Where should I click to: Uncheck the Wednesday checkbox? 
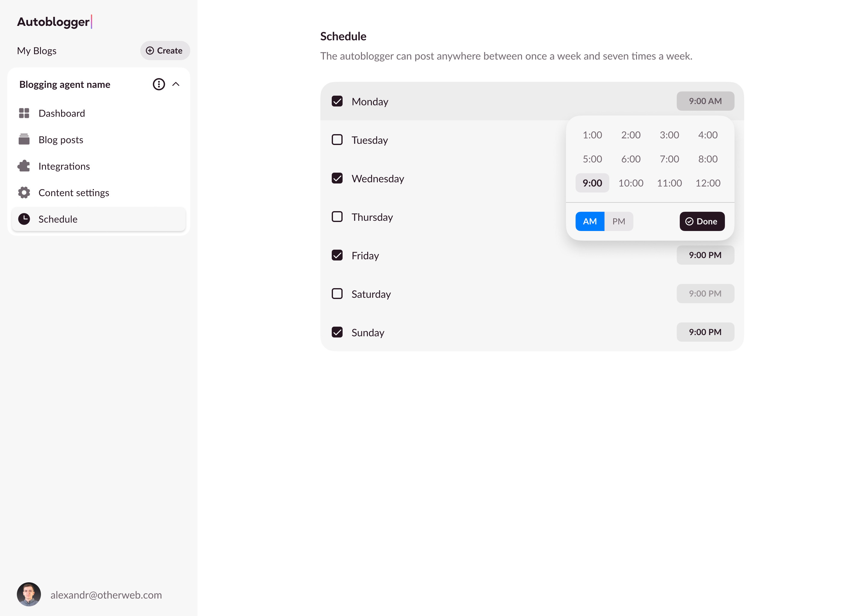[337, 178]
